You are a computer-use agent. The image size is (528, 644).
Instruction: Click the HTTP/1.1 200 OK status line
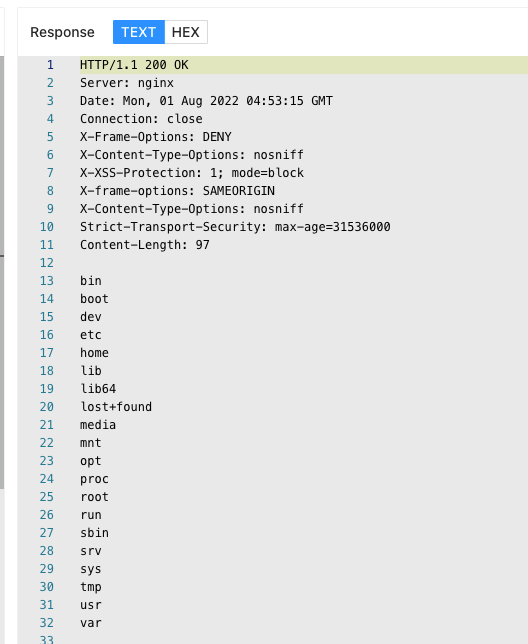pyautogui.click(x=134, y=65)
